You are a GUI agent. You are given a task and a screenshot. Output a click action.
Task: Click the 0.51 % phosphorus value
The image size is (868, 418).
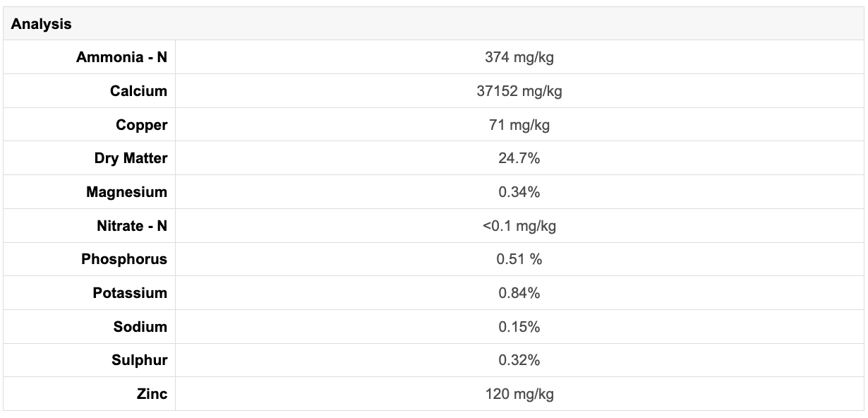(519, 259)
